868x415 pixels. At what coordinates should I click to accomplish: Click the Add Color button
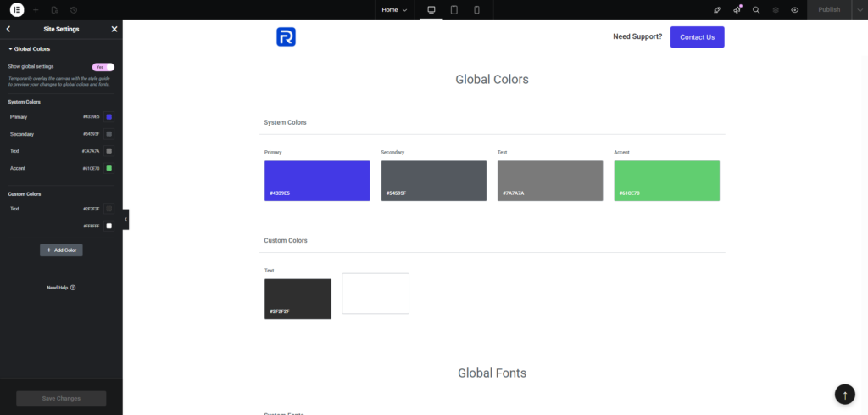[61, 250]
